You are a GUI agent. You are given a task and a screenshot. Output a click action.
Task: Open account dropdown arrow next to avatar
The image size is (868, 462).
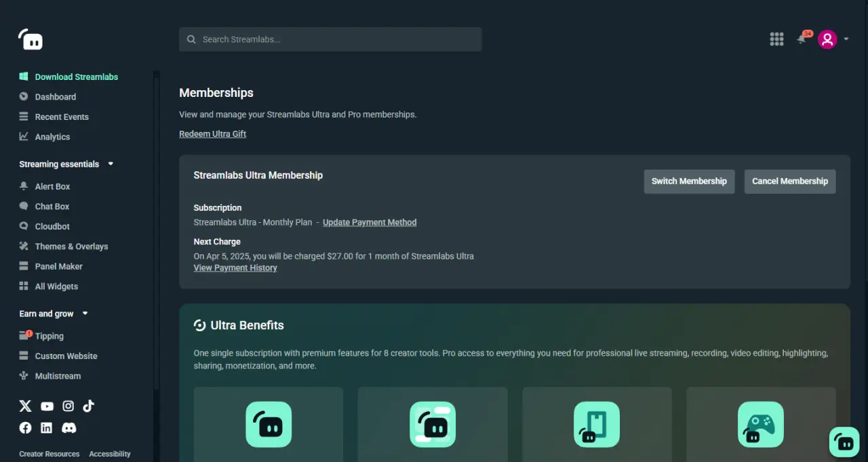(846, 39)
